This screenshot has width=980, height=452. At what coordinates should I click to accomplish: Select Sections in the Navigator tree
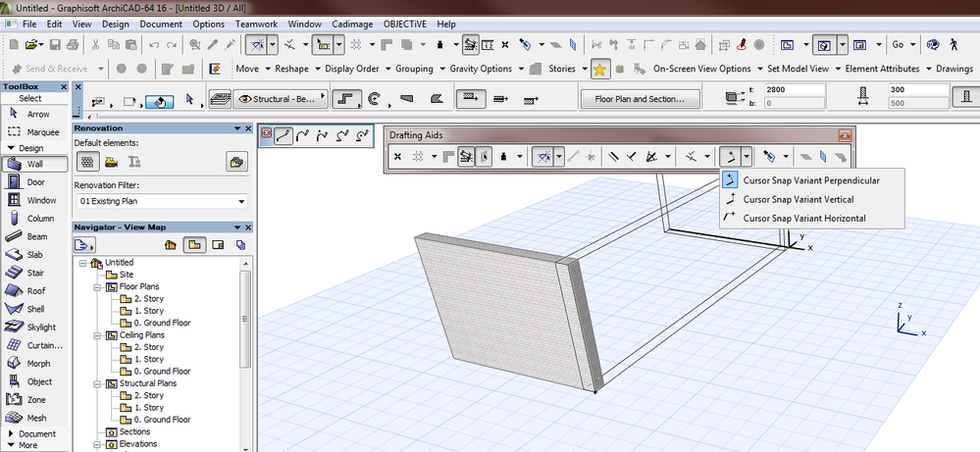134,431
